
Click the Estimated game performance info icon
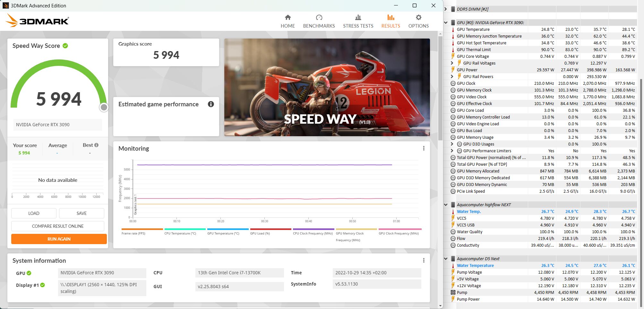coord(211,104)
